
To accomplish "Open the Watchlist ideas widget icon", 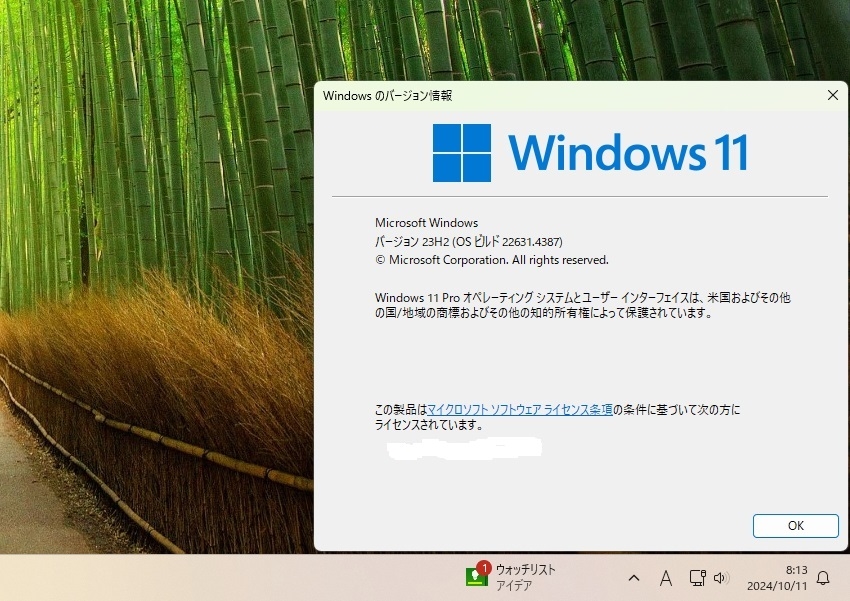I will [x=477, y=575].
